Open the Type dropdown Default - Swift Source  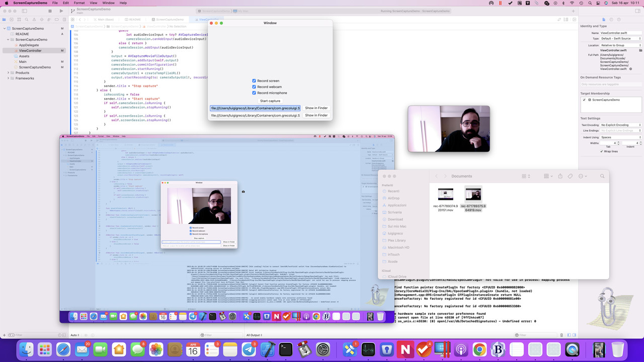(621, 38)
